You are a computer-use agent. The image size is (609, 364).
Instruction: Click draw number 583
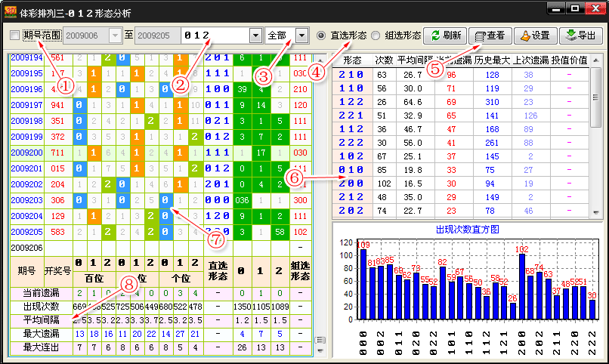(57, 232)
